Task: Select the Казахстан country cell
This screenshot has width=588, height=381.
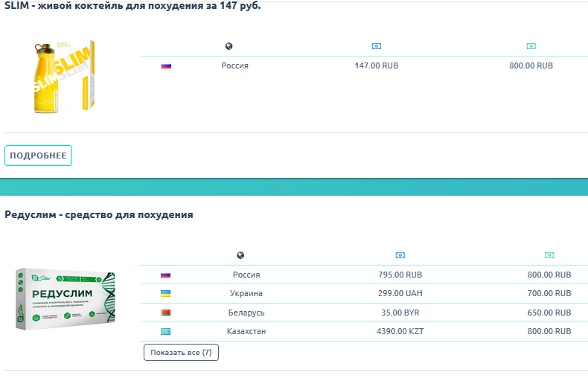Action: pyautogui.click(x=246, y=331)
